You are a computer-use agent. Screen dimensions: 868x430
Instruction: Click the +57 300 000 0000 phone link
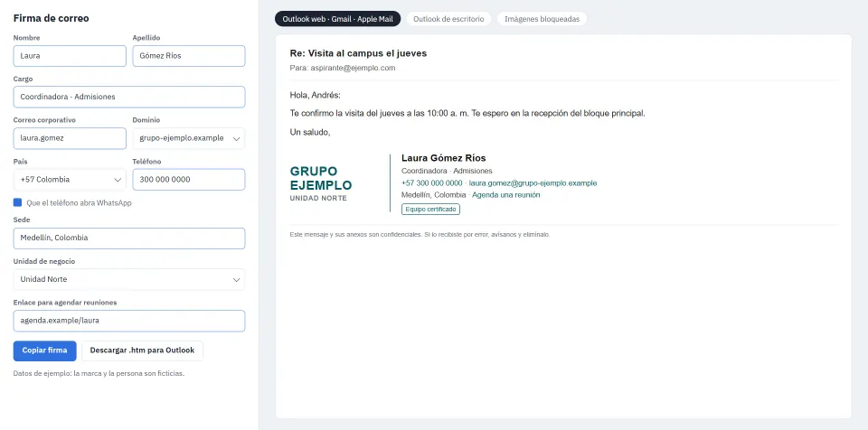tap(432, 183)
